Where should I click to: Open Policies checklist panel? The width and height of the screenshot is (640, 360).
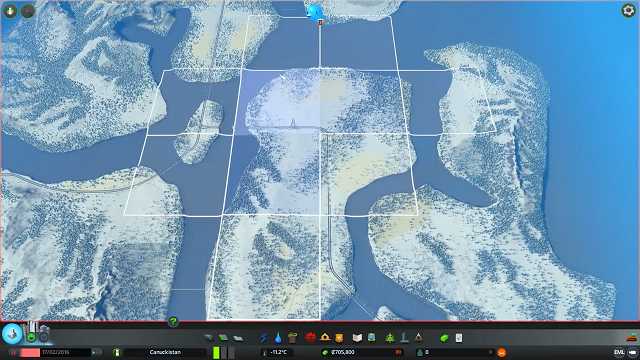[459, 338]
